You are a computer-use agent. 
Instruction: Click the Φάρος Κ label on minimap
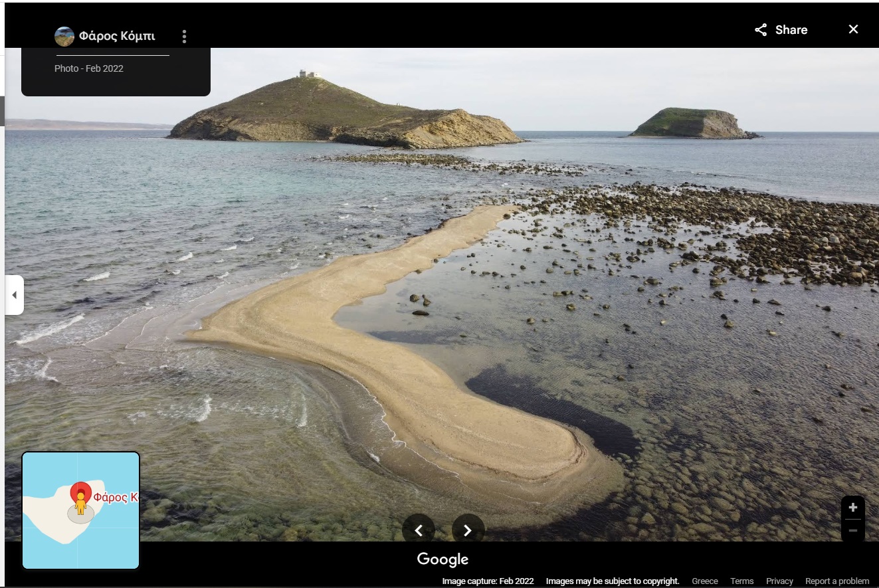(x=116, y=497)
